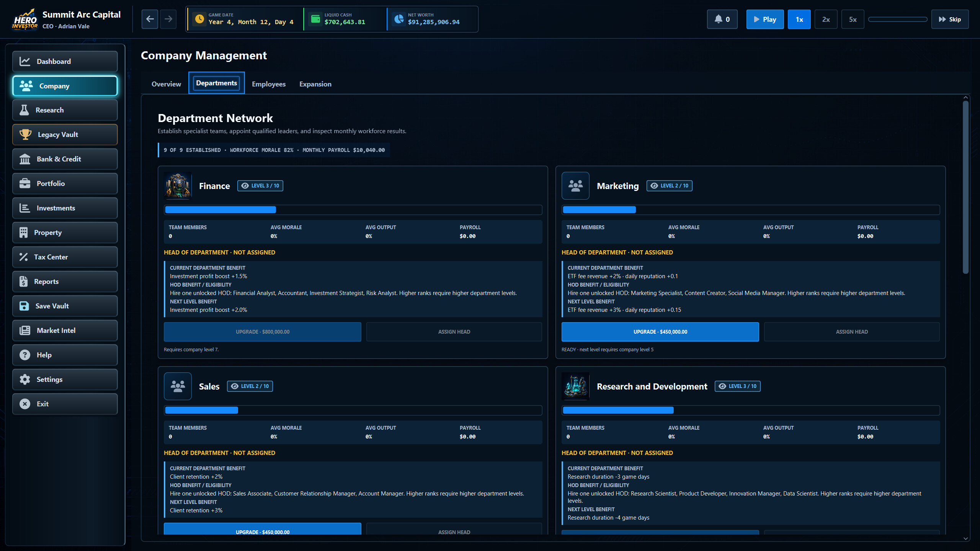
Task: Open Research from the flask icon
Action: (x=65, y=110)
